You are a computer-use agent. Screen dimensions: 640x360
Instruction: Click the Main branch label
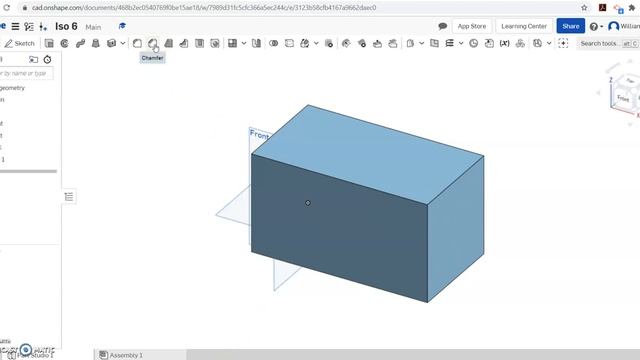pyautogui.click(x=93, y=27)
